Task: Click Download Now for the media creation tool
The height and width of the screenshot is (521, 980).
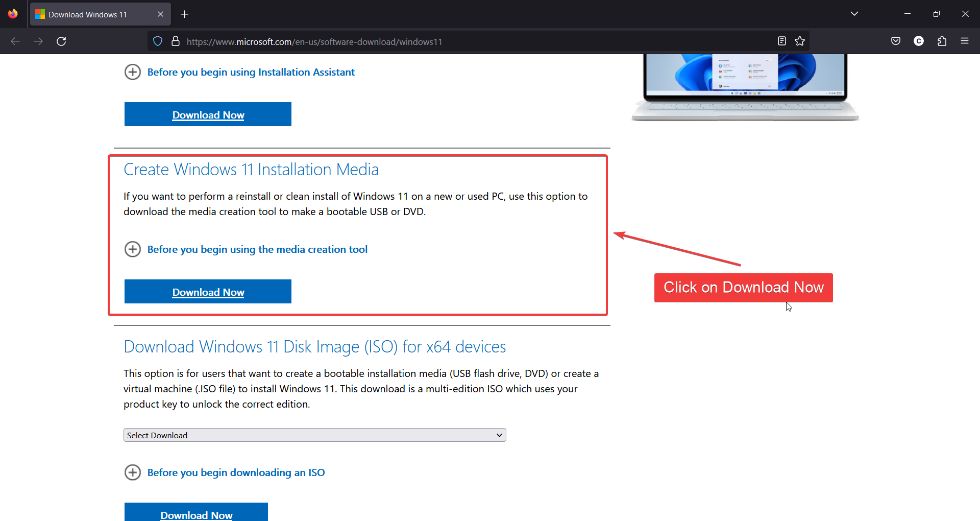Action: 208,292
